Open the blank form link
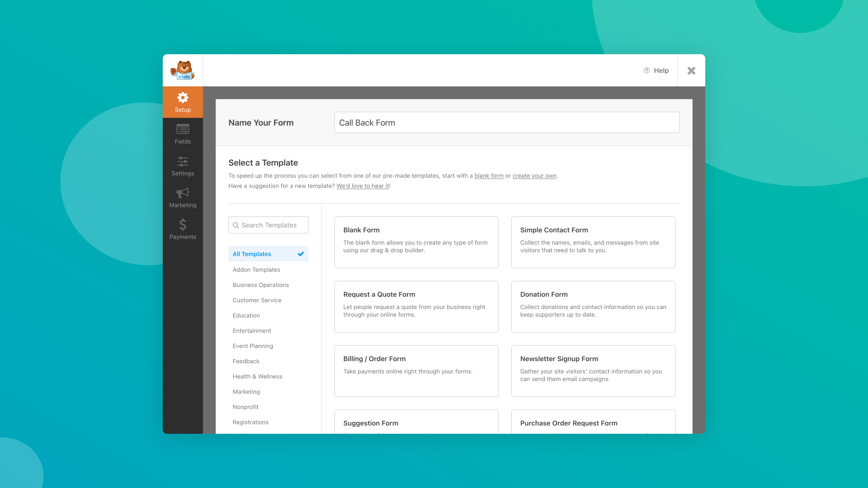The width and height of the screenshot is (868, 488). [x=489, y=175]
